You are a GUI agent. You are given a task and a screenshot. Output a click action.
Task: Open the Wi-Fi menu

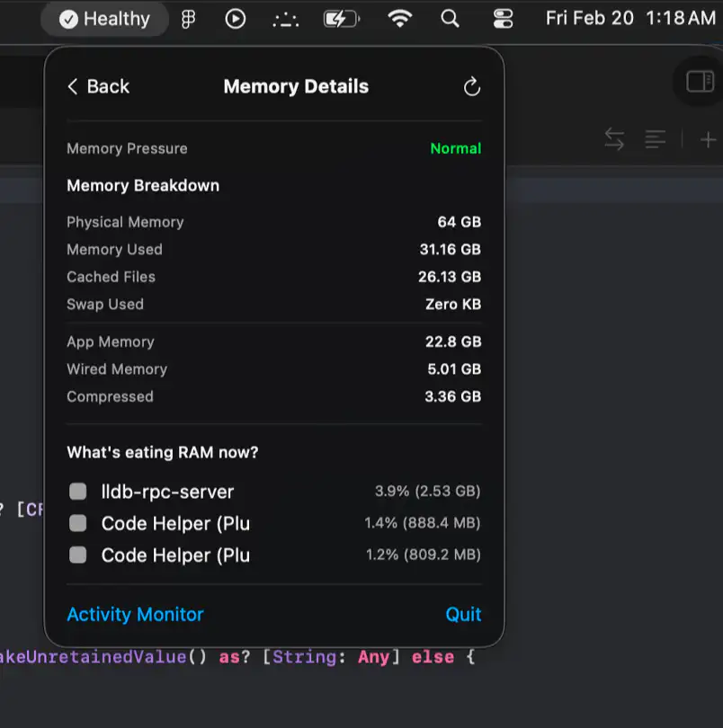click(x=399, y=19)
